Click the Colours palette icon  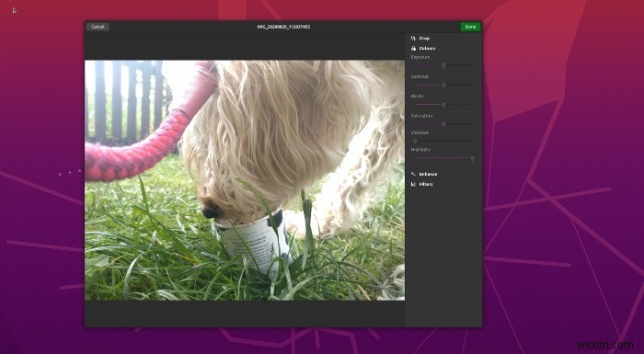point(413,48)
